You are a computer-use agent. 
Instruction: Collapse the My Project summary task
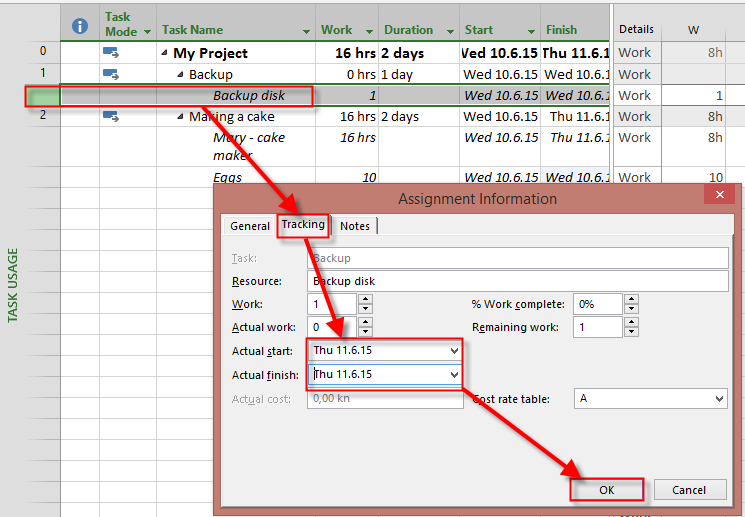pos(165,53)
